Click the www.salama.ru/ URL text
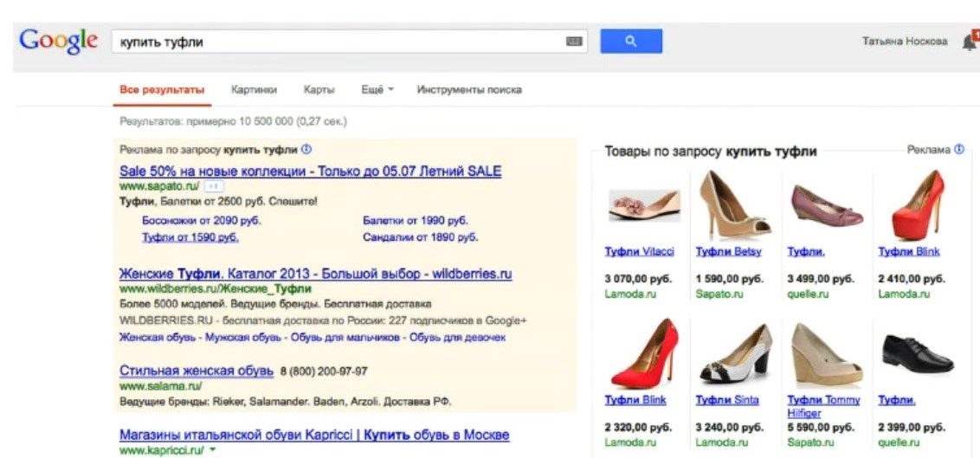 [161, 387]
